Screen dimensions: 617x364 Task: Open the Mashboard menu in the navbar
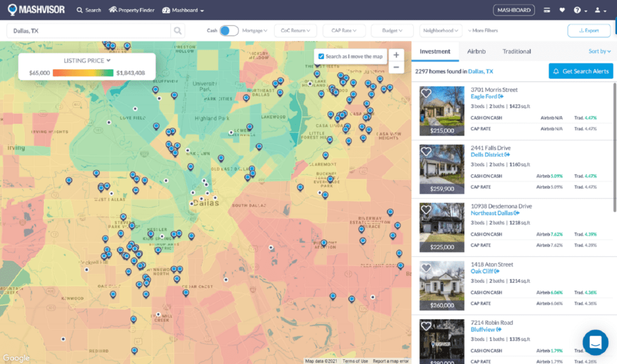[x=184, y=10]
